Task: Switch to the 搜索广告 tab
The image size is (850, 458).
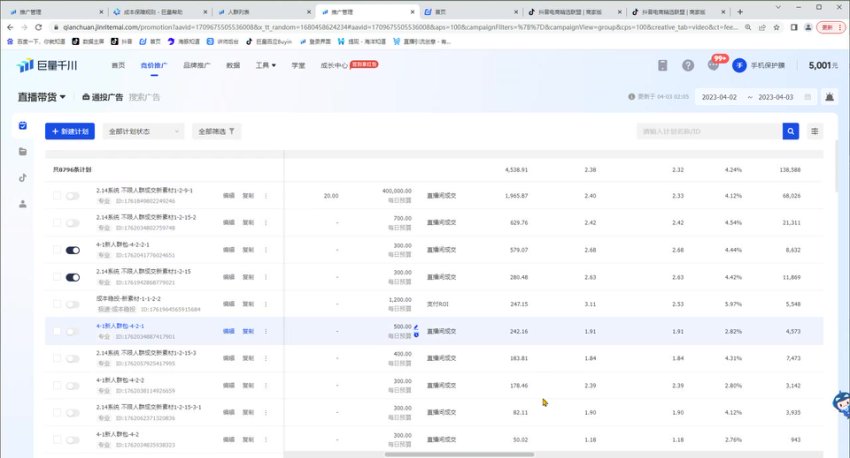Action: [x=144, y=97]
